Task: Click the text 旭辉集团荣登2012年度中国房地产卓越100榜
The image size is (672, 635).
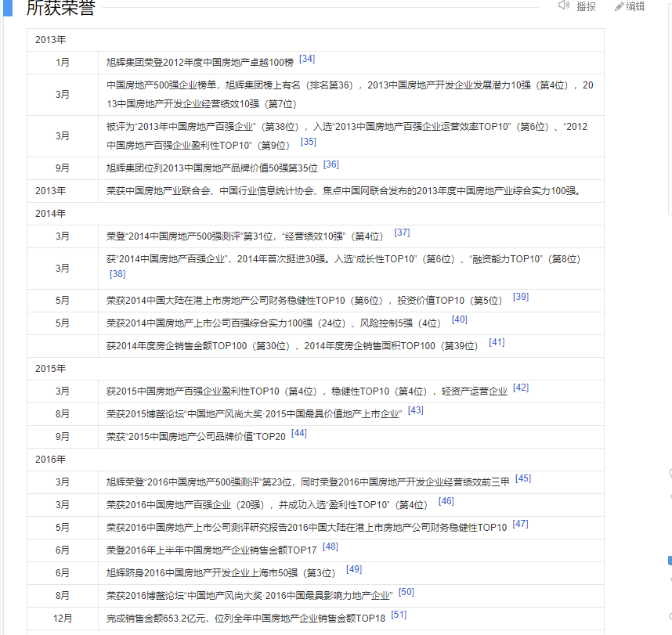Action: tap(201, 63)
